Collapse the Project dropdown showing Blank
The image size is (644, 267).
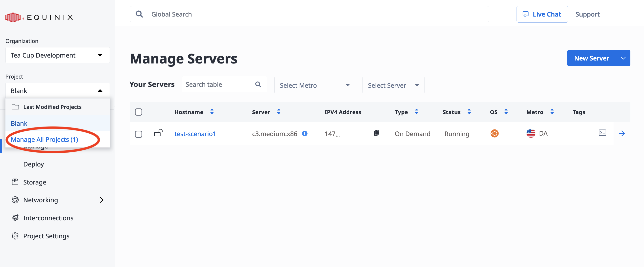[x=57, y=91]
